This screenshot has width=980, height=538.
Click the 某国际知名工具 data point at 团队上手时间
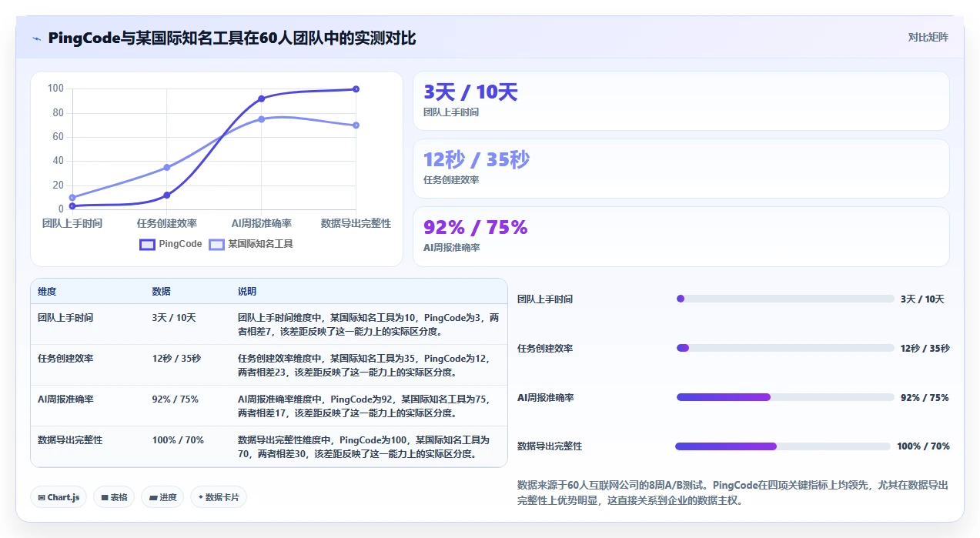[x=72, y=197]
